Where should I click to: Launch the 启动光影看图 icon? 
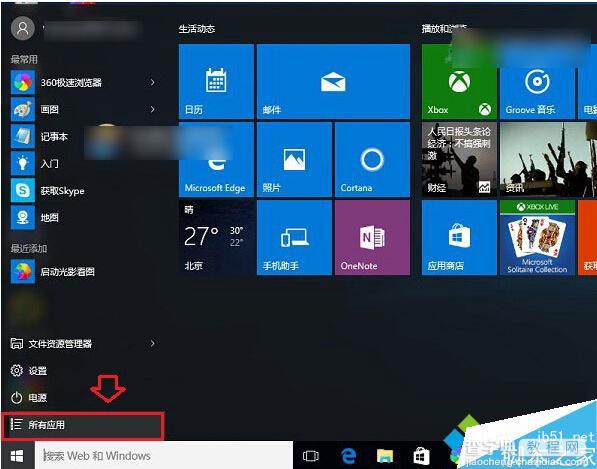[x=23, y=271]
